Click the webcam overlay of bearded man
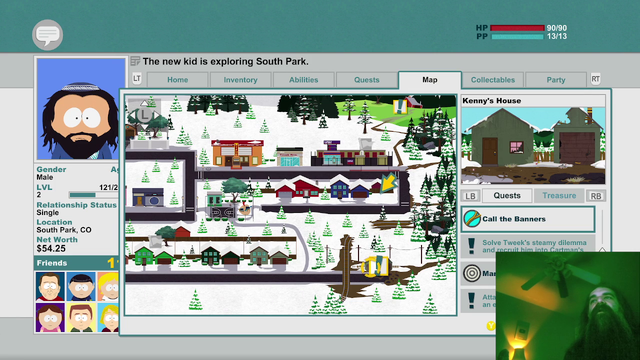The width and height of the screenshot is (640, 360). pos(568,306)
